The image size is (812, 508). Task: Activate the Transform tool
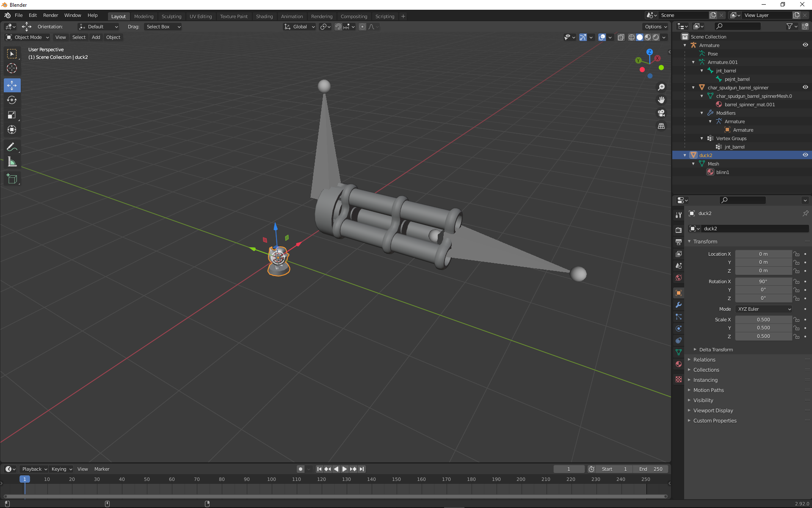point(12,130)
